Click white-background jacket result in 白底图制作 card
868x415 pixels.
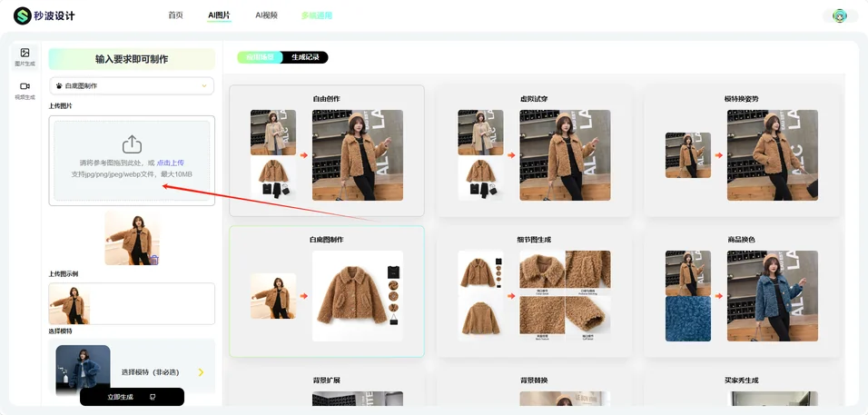(358, 296)
